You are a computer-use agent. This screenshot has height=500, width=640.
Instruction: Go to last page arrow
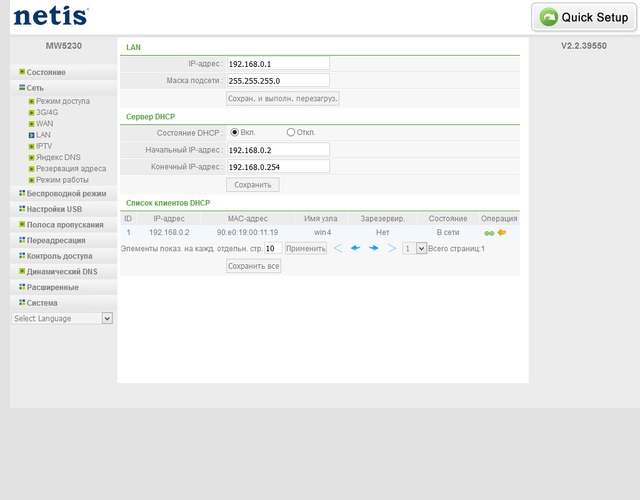(x=392, y=248)
